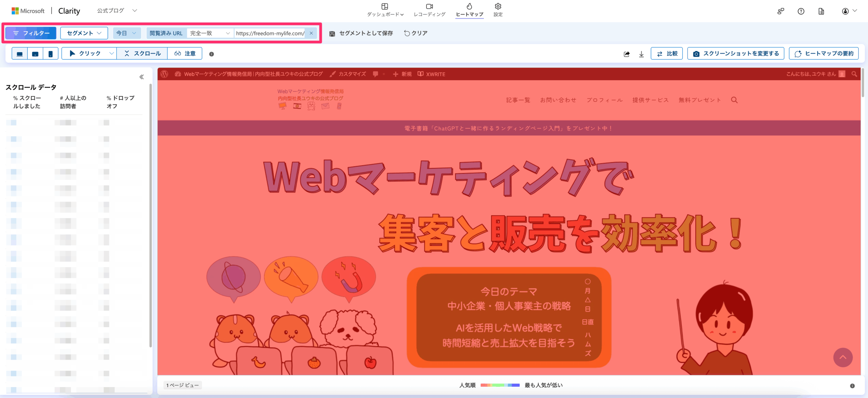The width and height of the screenshot is (868, 398).
Task: Click the blog header search icon
Action: point(734,100)
